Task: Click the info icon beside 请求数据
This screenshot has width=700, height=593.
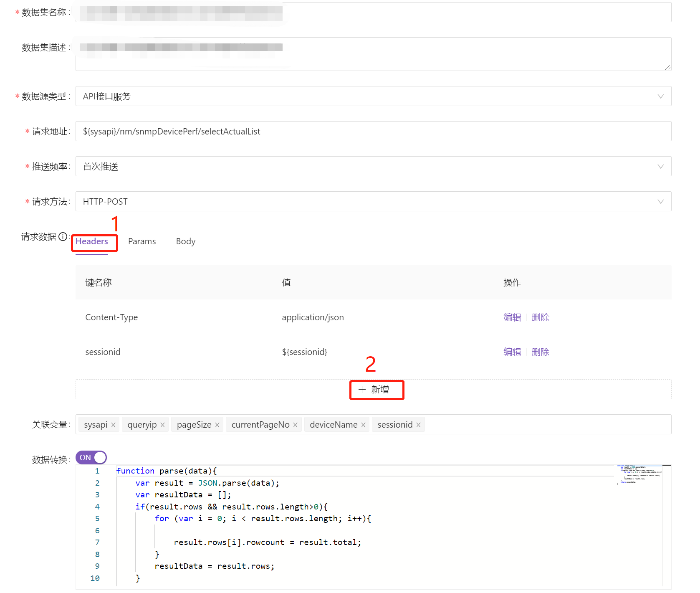Action: coord(63,237)
